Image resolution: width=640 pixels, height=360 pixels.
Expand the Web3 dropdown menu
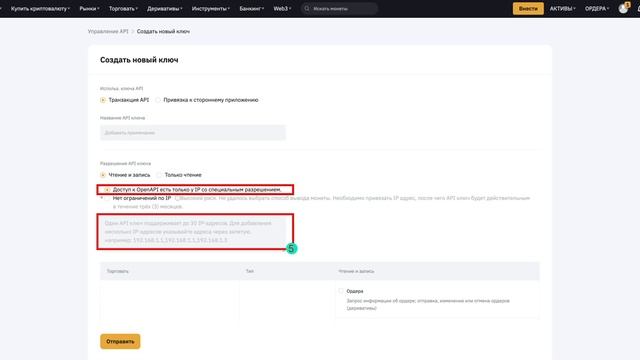click(282, 9)
